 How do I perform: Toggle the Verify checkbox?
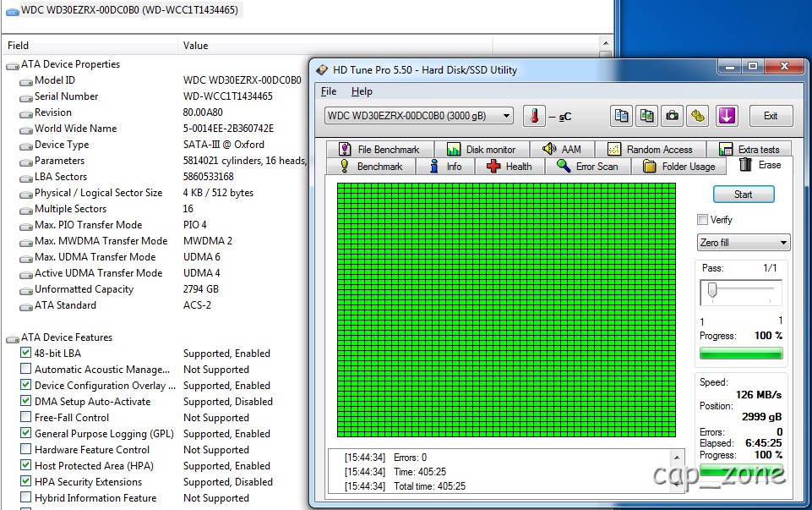702,220
